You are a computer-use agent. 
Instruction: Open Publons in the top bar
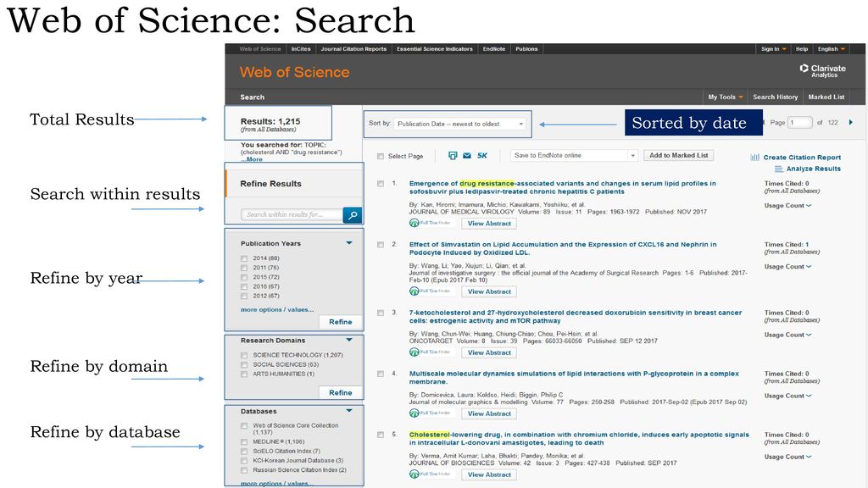526,48
